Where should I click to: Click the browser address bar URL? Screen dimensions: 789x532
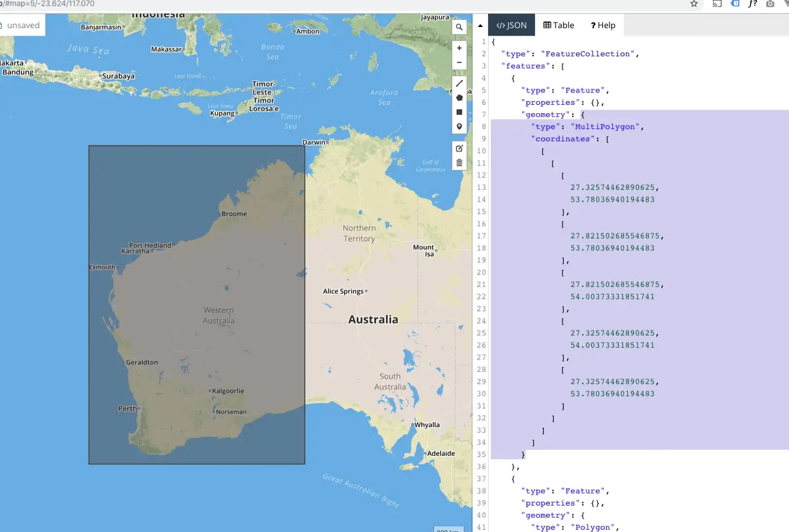[47, 4]
